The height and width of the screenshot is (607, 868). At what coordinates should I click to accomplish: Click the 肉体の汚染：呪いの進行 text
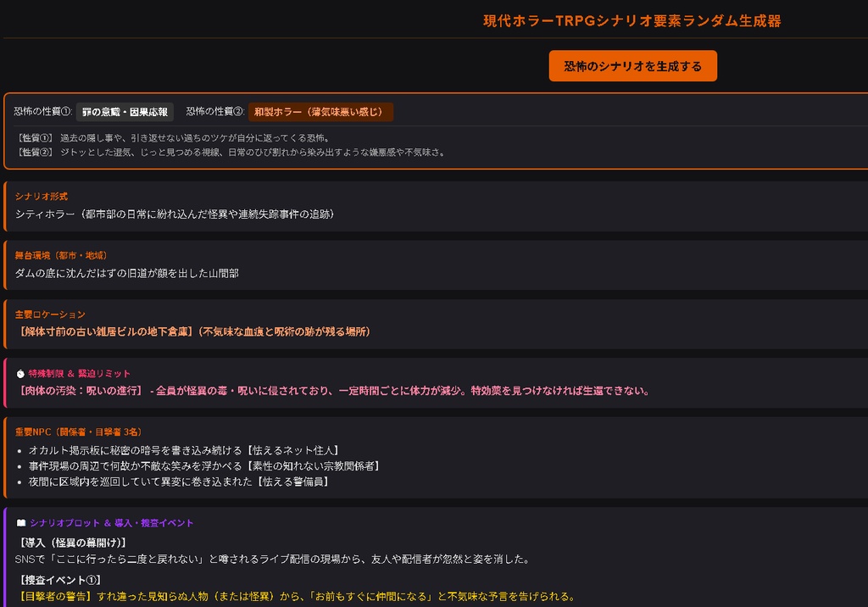[332, 391]
